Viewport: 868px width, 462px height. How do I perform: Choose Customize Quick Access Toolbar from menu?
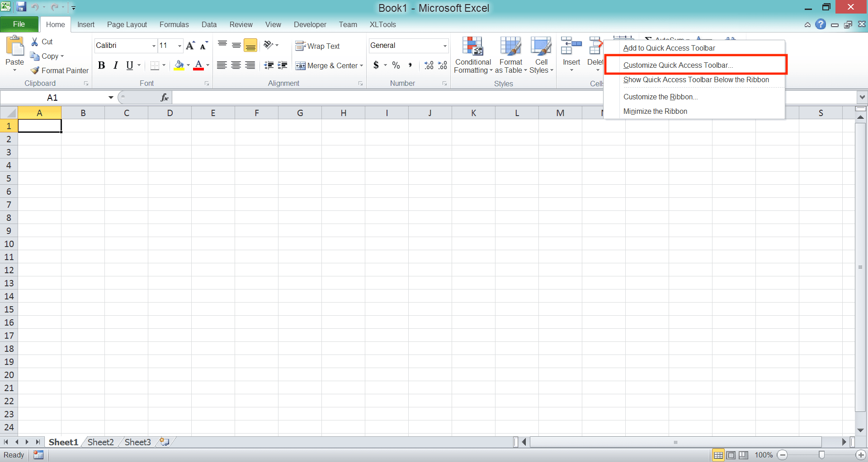(678, 65)
